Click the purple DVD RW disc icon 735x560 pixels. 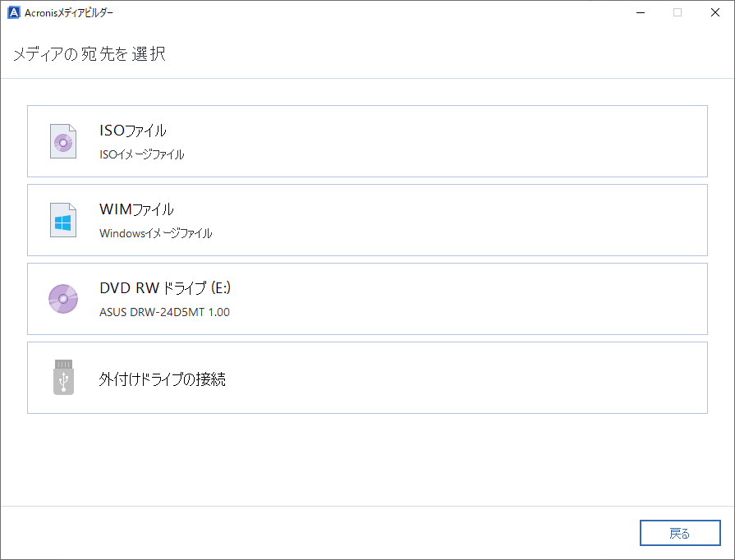[63, 299]
